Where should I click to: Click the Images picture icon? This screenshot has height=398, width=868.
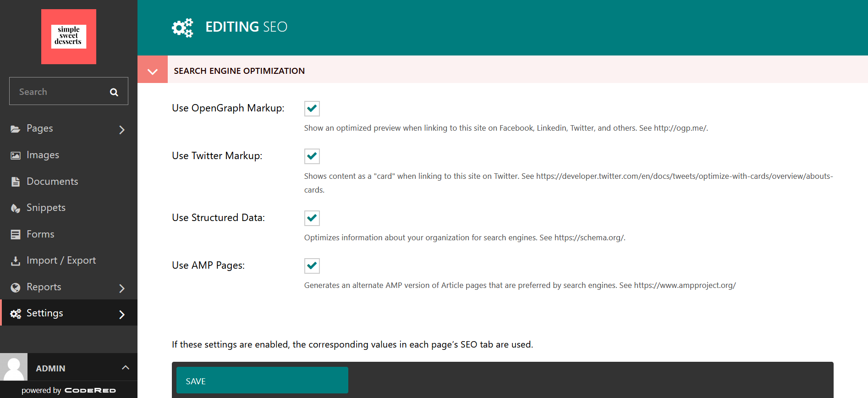point(16,155)
